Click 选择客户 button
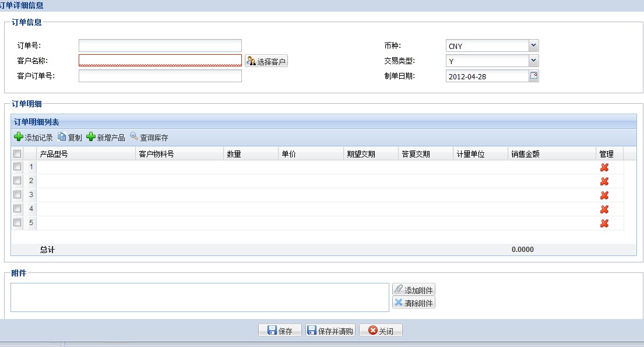644x347 pixels. tap(266, 61)
